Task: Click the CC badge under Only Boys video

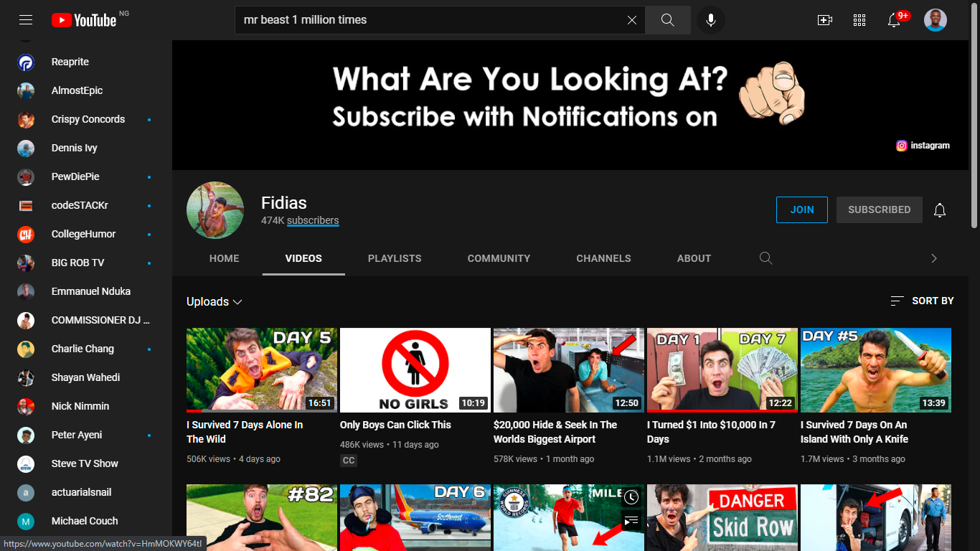Action: pyautogui.click(x=349, y=461)
